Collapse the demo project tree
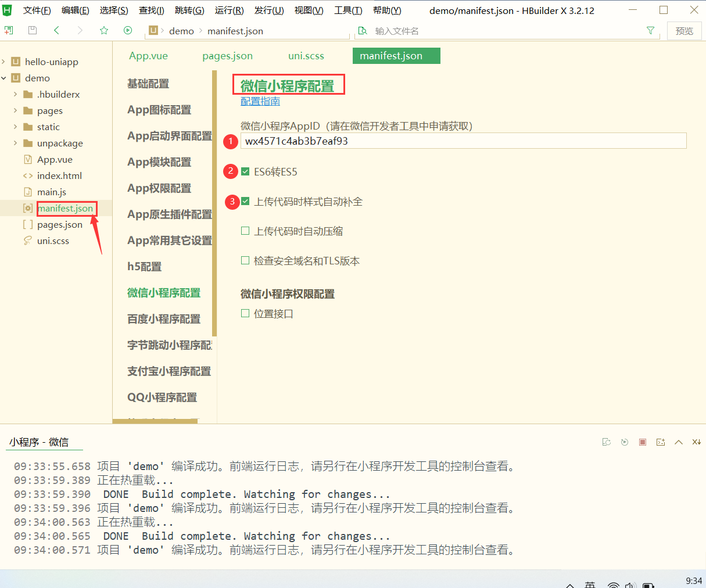Image resolution: width=706 pixels, height=588 pixels. 5,78
